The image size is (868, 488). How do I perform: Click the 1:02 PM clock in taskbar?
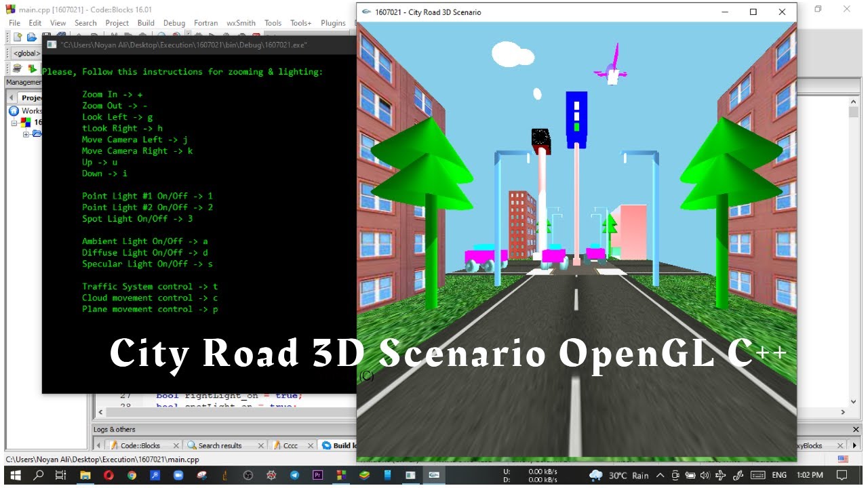(x=810, y=475)
